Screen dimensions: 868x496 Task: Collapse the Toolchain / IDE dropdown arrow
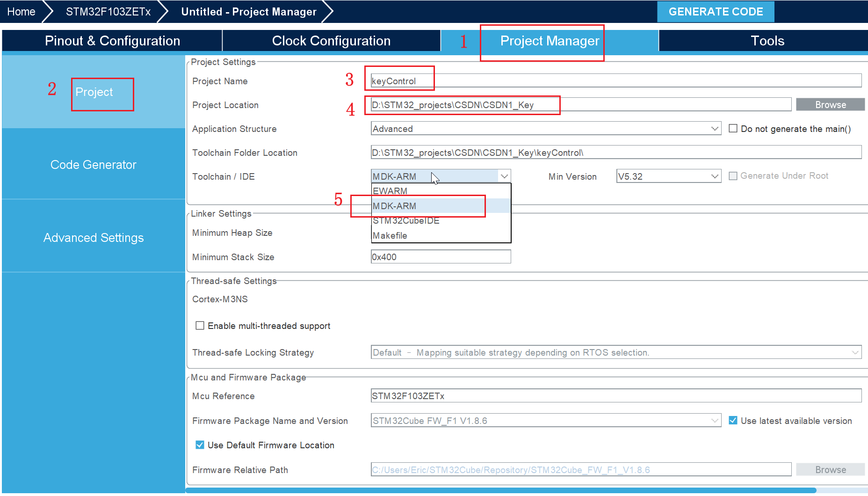(504, 176)
